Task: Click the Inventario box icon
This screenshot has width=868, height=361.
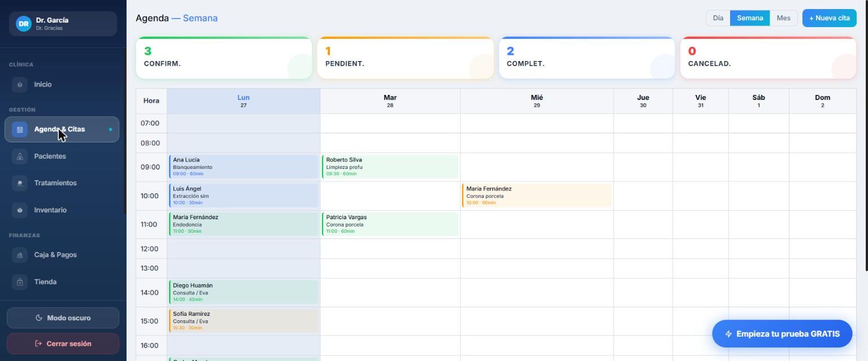Action: coord(20,210)
